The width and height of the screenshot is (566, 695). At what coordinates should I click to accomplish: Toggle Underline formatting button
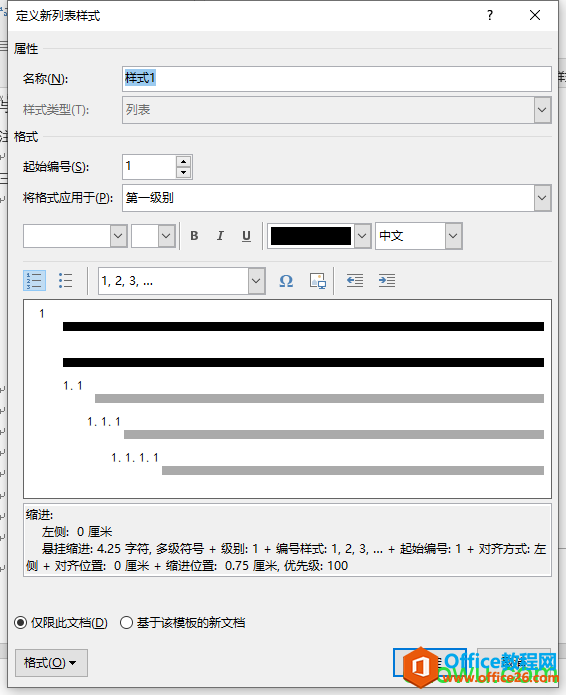246,236
